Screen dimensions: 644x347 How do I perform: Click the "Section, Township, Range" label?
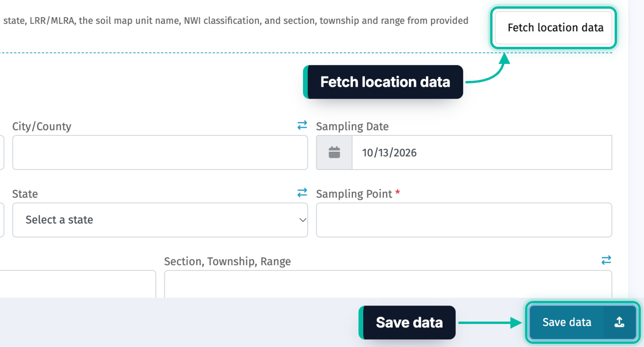(x=227, y=262)
